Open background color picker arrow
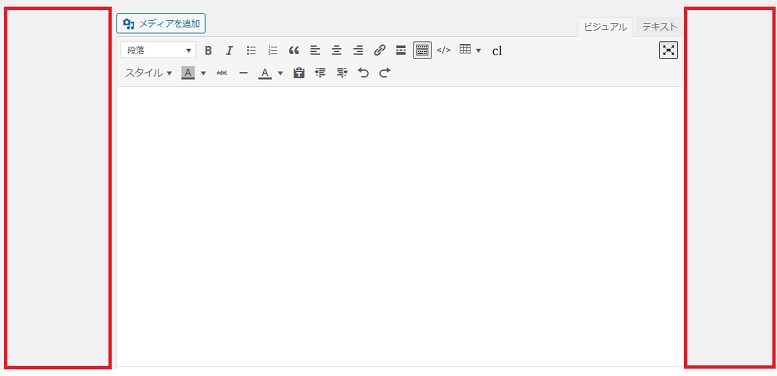Viewport: 777px width, 376px height. point(203,73)
